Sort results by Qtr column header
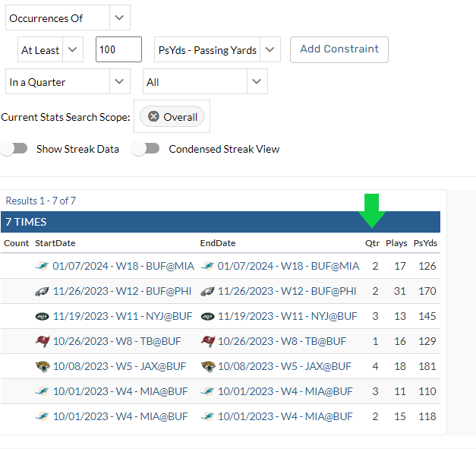476x449 pixels. pyautogui.click(x=371, y=243)
